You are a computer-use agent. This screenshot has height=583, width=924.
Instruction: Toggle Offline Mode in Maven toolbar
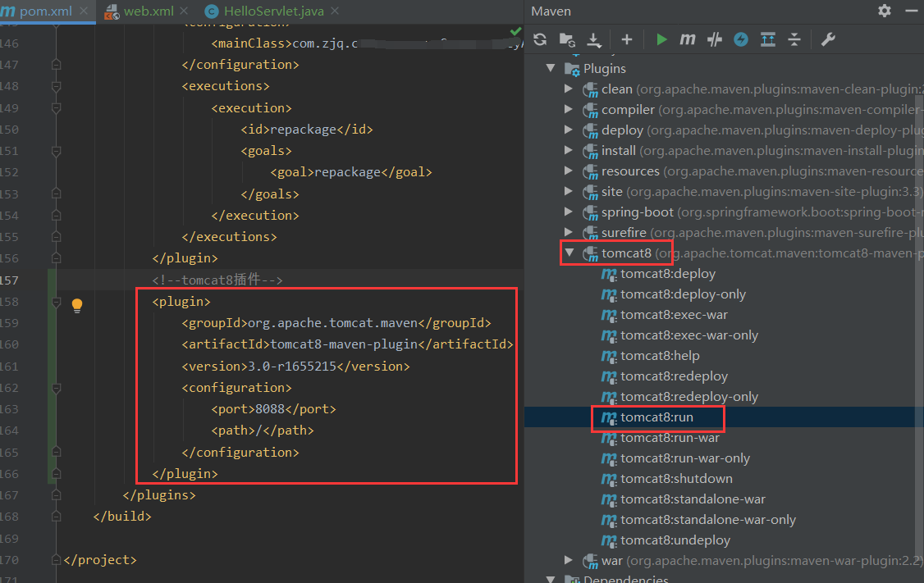point(741,39)
